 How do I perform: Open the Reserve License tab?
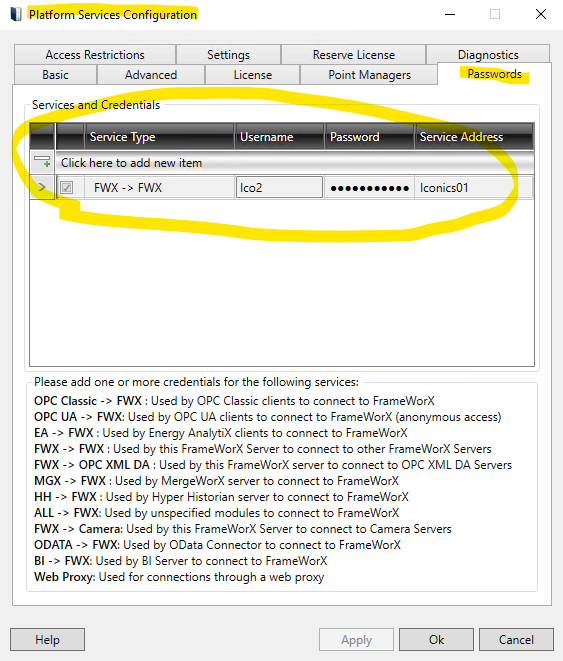tap(354, 54)
